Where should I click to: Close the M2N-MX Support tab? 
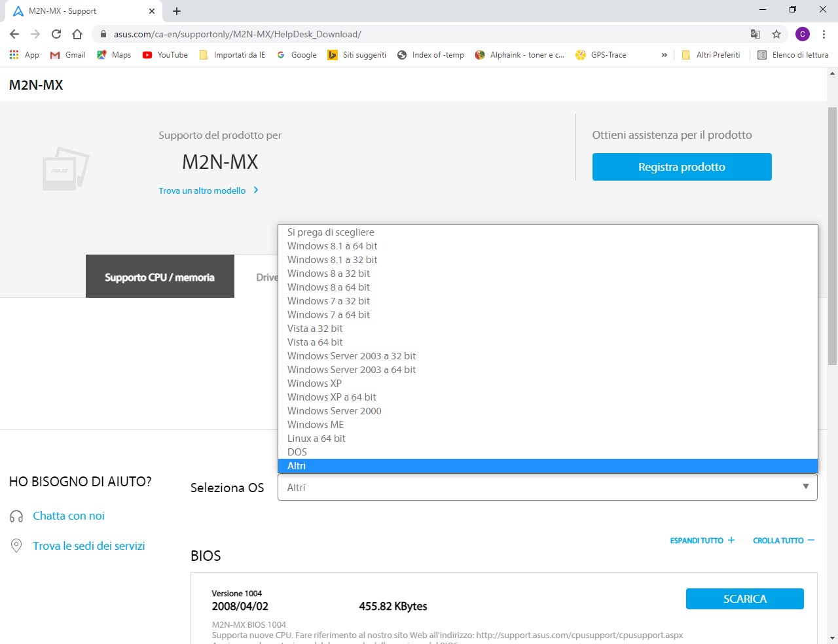point(152,11)
